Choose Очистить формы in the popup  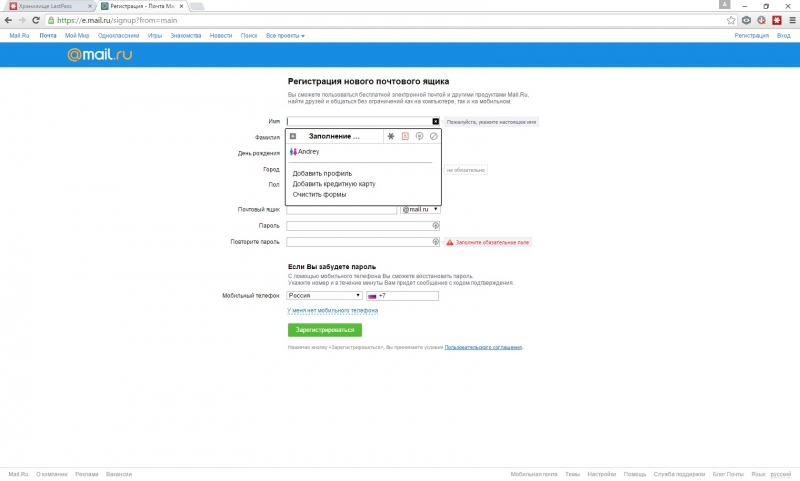pos(319,194)
